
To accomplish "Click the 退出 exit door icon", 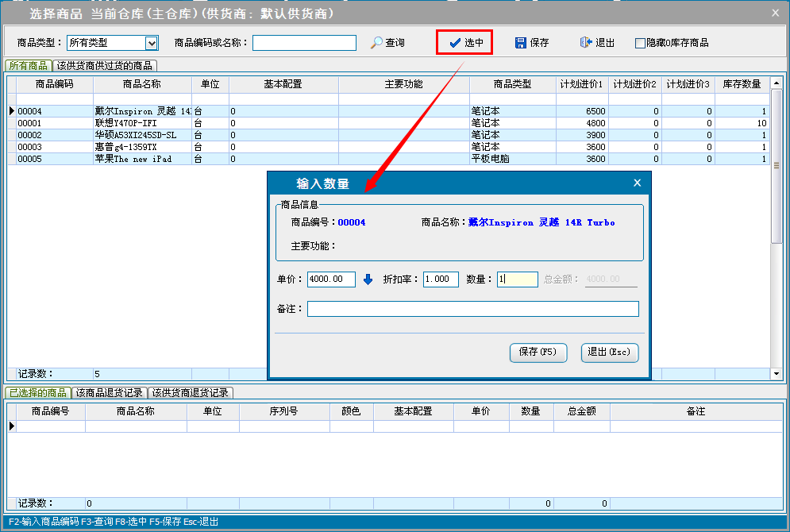I will [x=586, y=43].
